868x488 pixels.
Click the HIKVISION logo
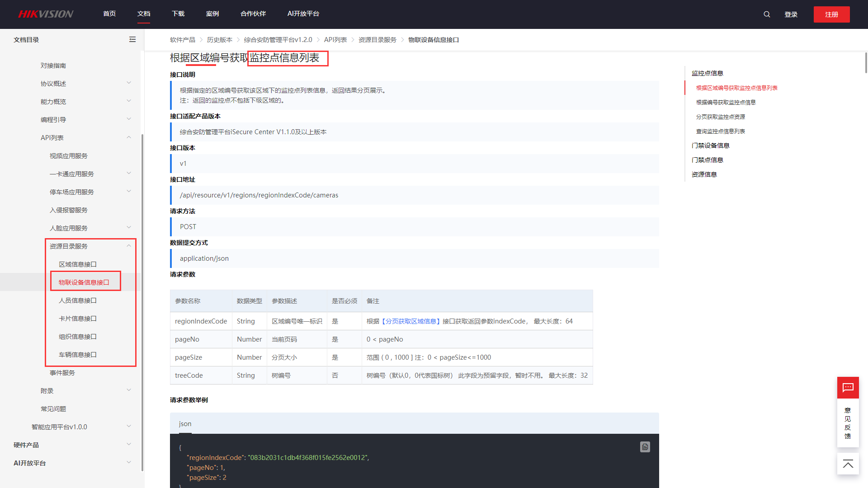(x=46, y=14)
